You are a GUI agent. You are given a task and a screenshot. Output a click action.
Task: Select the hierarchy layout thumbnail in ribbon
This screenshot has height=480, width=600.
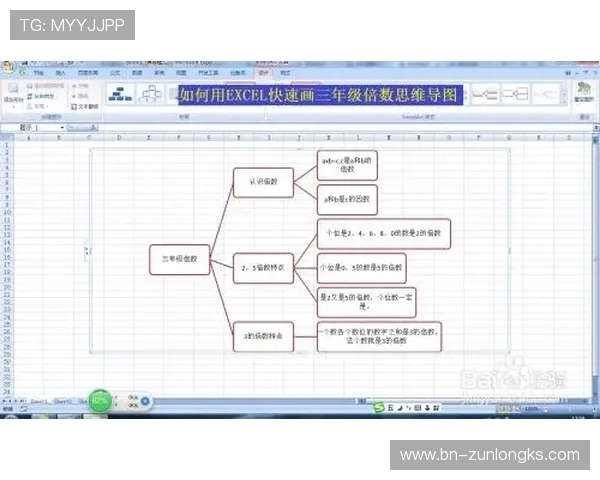(121, 95)
